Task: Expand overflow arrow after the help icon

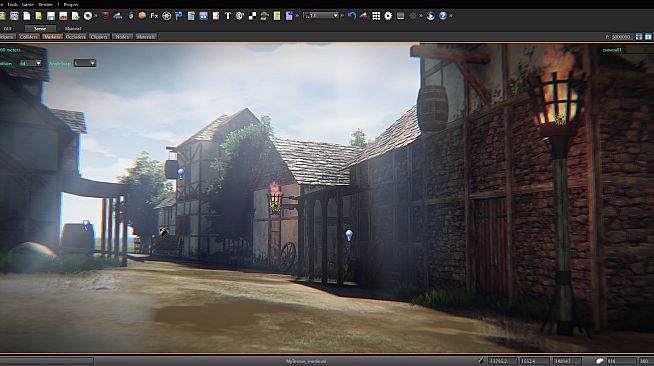Action: 451,16
